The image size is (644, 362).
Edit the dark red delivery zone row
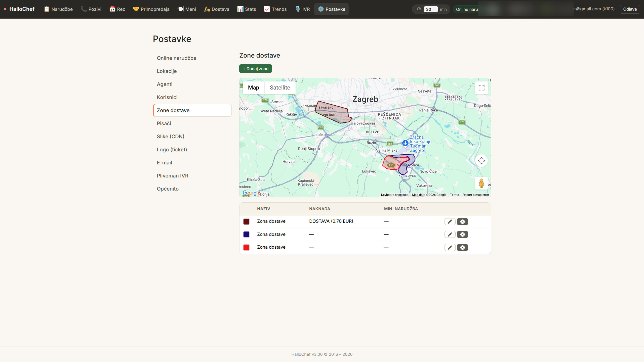[x=450, y=221]
